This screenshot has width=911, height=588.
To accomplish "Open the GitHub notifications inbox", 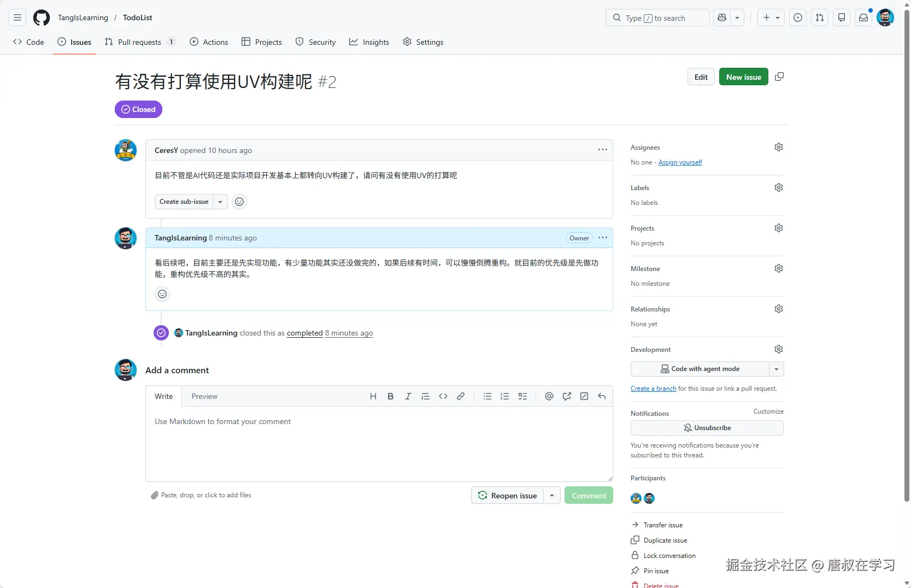I will point(863,17).
